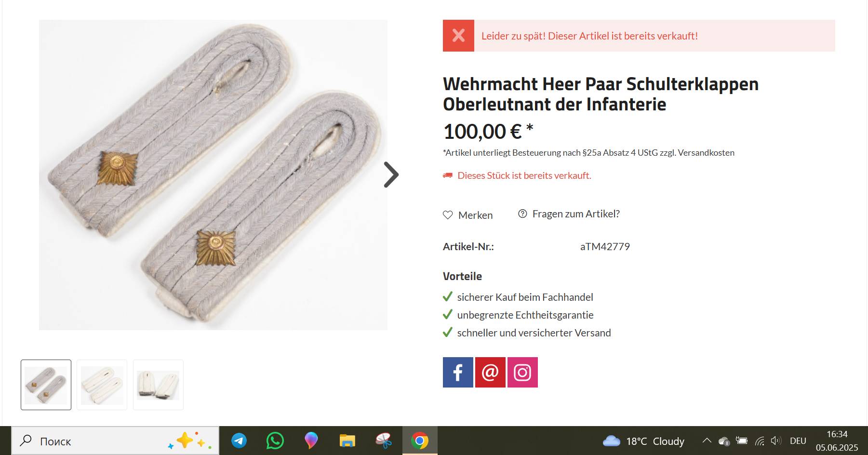Show the second thumbnail with white backs

[x=102, y=385]
